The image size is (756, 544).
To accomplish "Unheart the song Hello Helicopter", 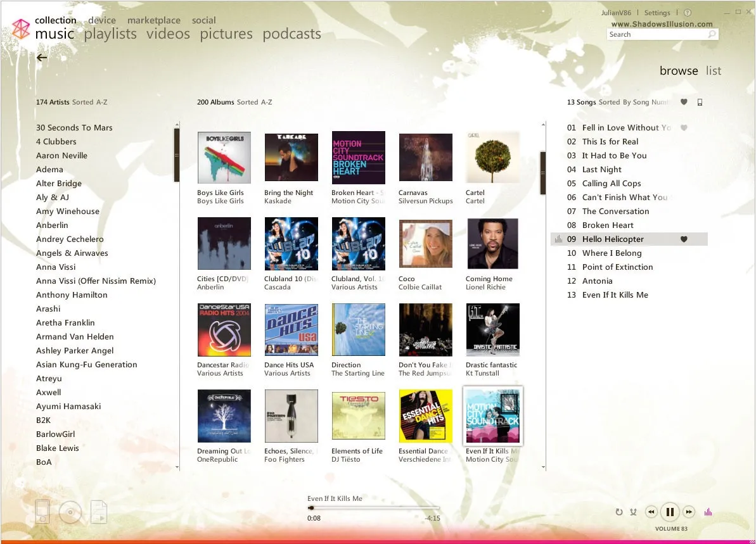I will (x=683, y=239).
